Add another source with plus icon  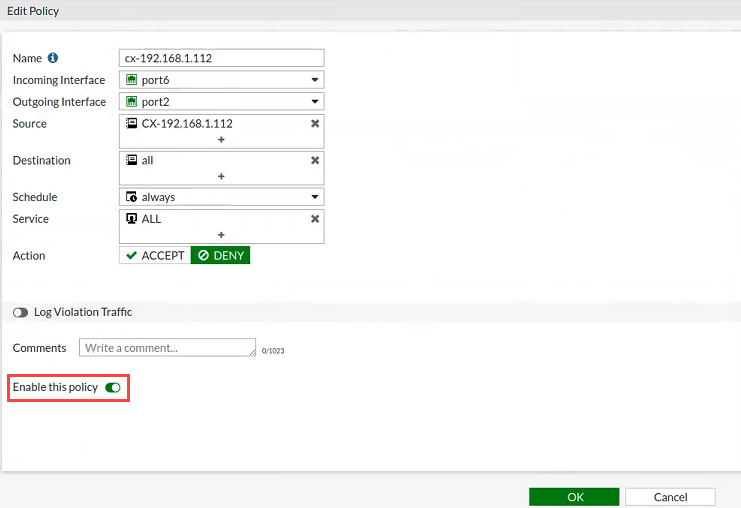[221, 139]
